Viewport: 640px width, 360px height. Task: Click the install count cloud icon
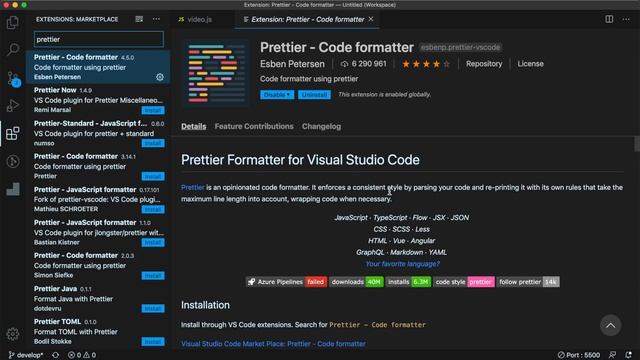click(344, 64)
